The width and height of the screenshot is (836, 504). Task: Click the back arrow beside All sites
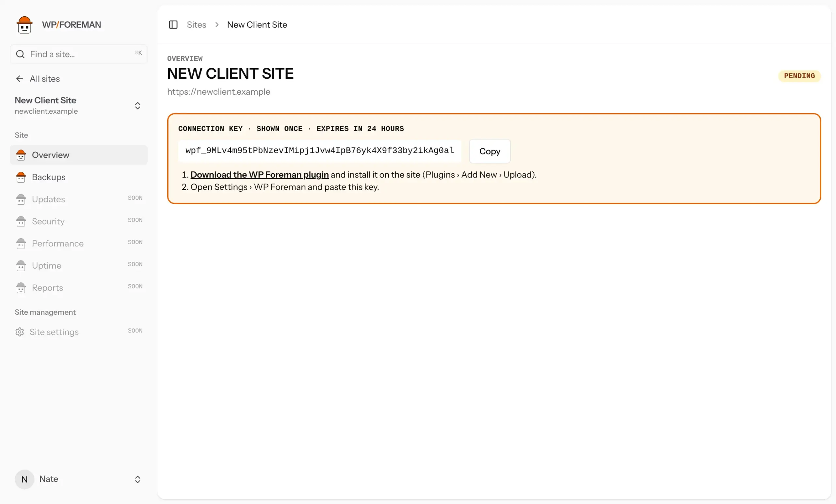[x=20, y=79]
